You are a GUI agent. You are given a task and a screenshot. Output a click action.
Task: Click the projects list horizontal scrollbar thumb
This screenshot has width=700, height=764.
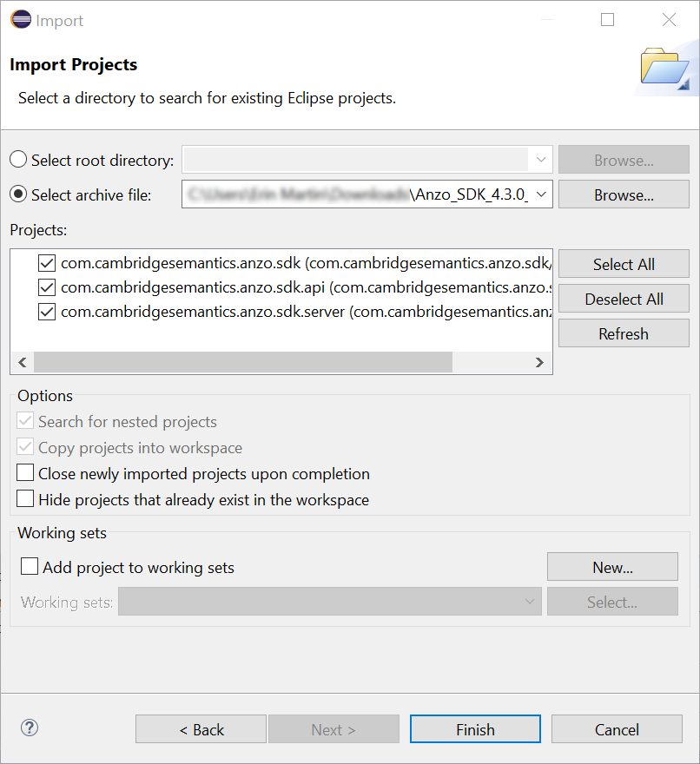(243, 362)
